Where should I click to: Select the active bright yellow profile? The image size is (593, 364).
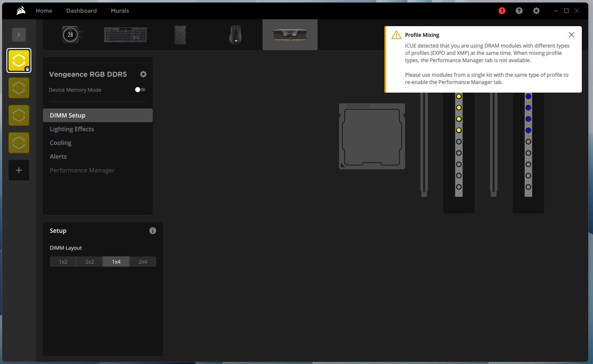click(x=19, y=60)
